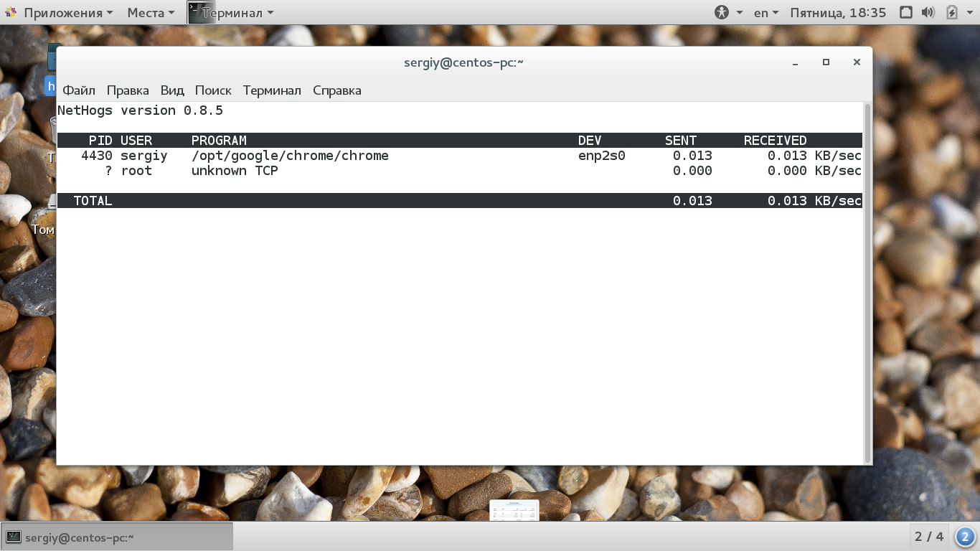The height and width of the screenshot is (551, 980).
Task: Open the en keyboard layout selector
Action: click(x=766, y=12)
